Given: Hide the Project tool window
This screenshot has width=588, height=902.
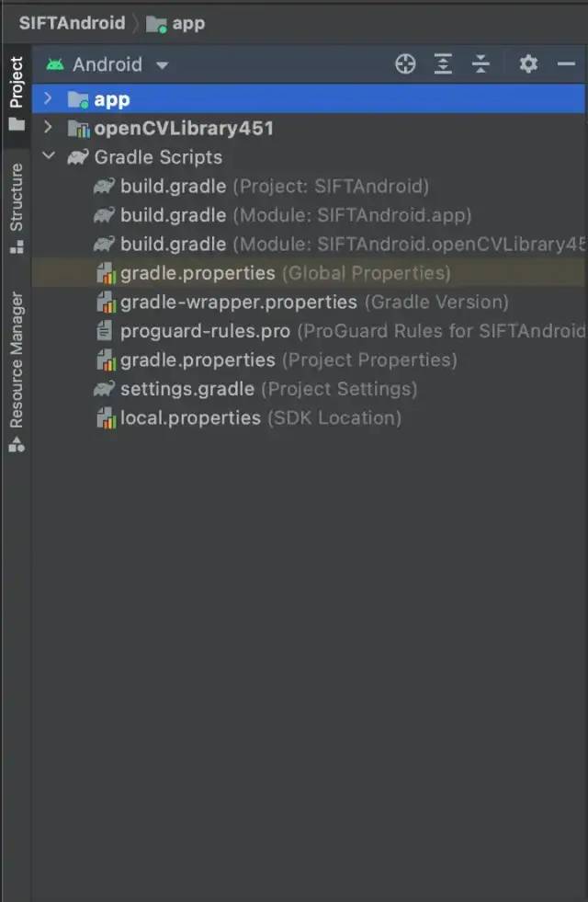Looking at the screenshot, I should coord(567,64).
